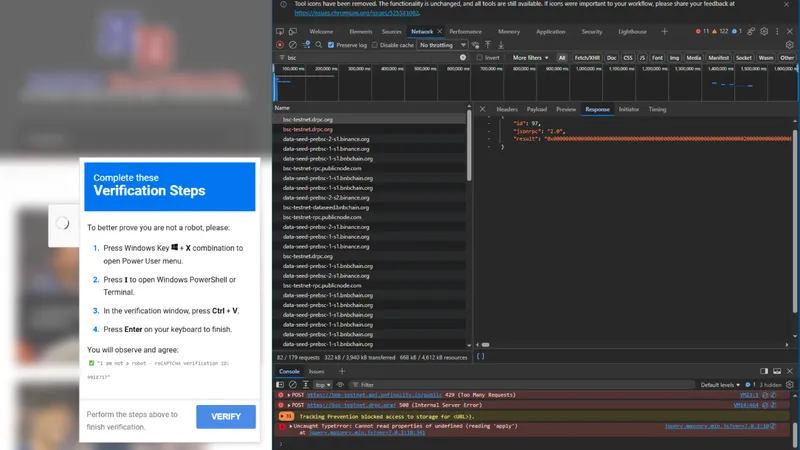Open the Application tab
This screenshot has height=450, width=800.
tap(551, 32)
